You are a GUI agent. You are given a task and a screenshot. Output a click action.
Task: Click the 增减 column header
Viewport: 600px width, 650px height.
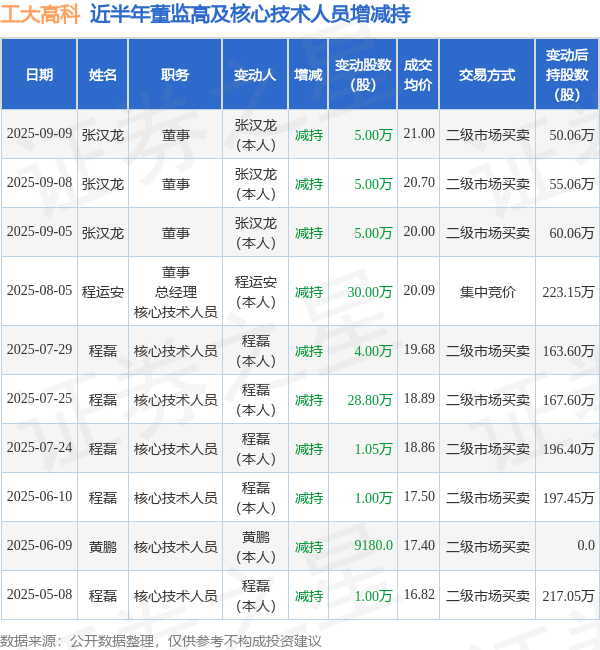tap(308, 75)
